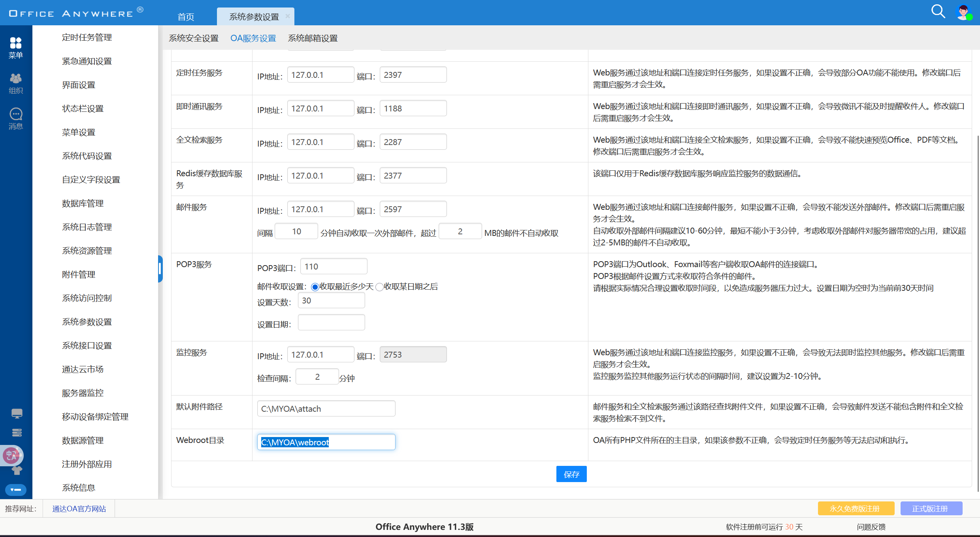980x537 pixels.
Task: Select 收取某日期之后 radio option
Action: [x=379, y=287]
